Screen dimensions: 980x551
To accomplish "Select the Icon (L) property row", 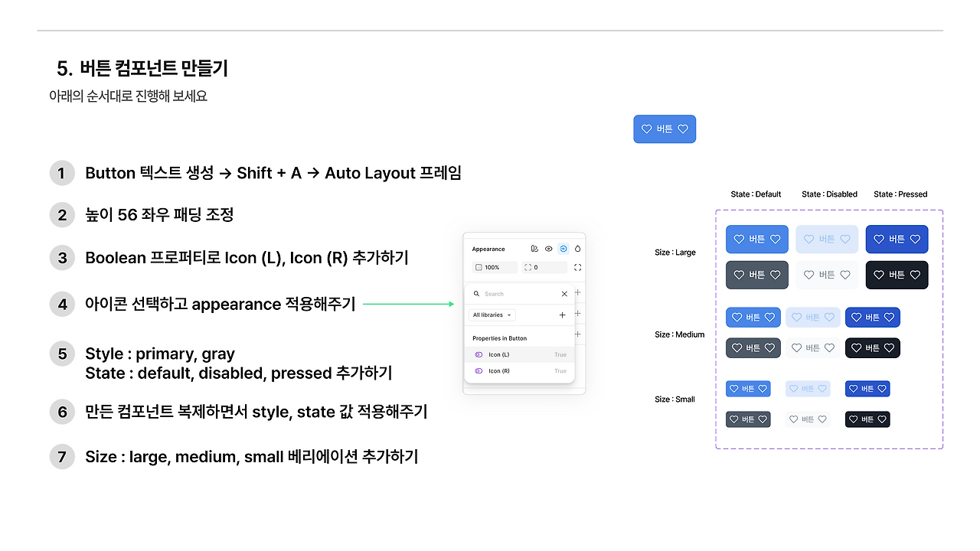I will point(519,354).
